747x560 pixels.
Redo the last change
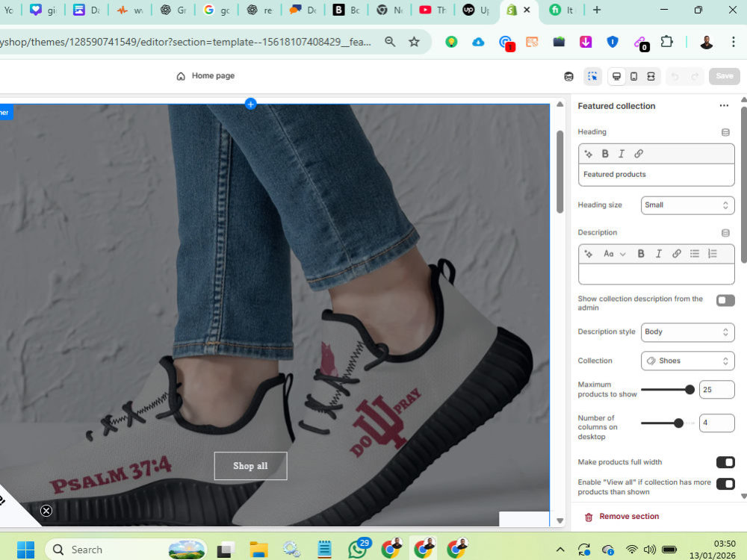(695, 77)
